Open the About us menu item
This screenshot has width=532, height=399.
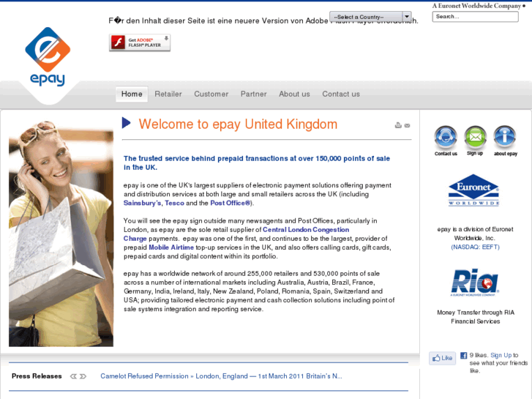pyautogui.click(x=294, y=94)
